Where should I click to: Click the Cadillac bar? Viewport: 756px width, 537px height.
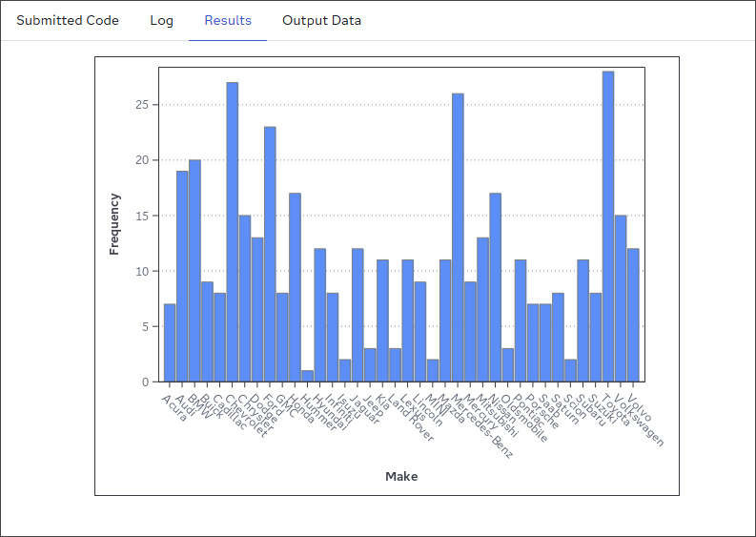tap(220, 338)
